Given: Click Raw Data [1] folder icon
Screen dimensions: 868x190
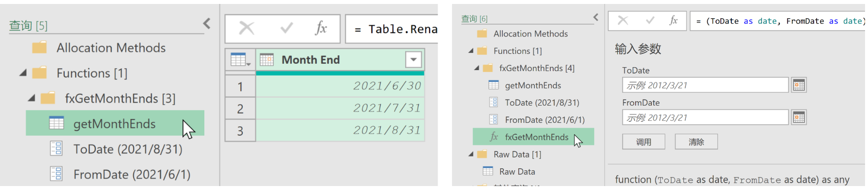Looking at the screenshot, I should pyautogui.click(x=482, y=154).
